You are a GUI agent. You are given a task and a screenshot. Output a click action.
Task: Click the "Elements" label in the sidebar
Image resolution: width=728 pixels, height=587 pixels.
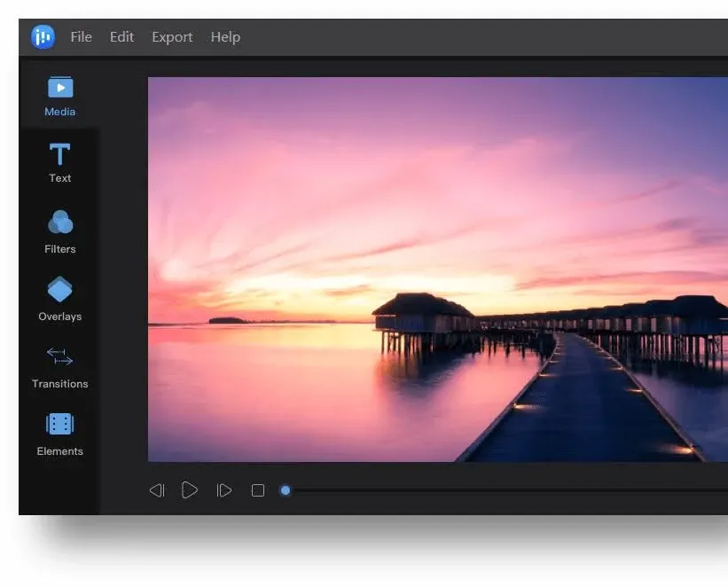[x=60, y=451]
